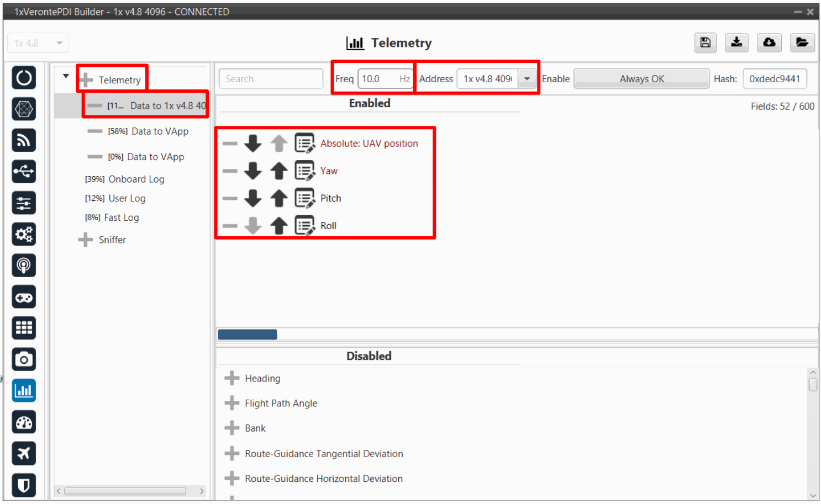Select the User Log entry

pyautogui.click(x=127, y=199)
